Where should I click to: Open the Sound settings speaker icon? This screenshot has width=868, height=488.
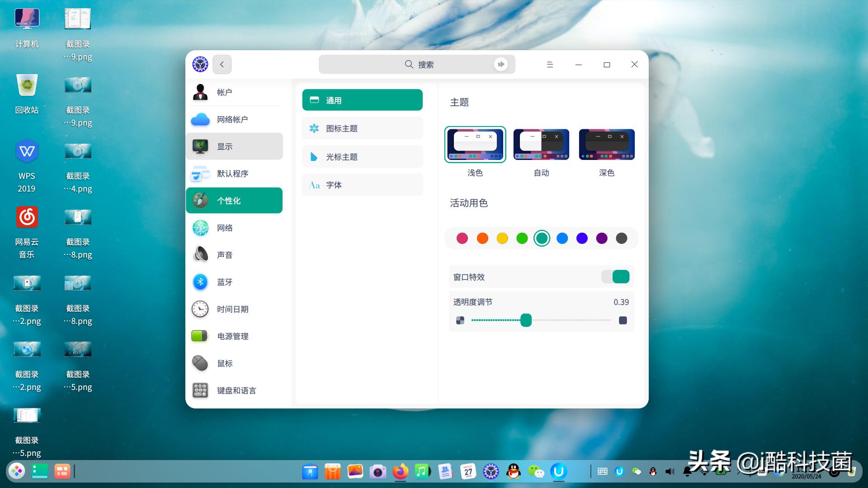[x=200, y=255]
